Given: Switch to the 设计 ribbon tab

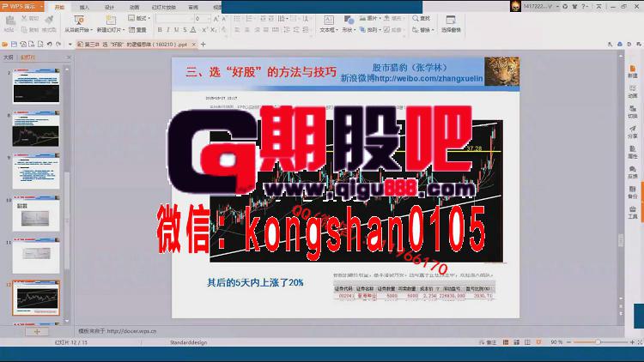Looking at the screenshot, I should (109, 8).
